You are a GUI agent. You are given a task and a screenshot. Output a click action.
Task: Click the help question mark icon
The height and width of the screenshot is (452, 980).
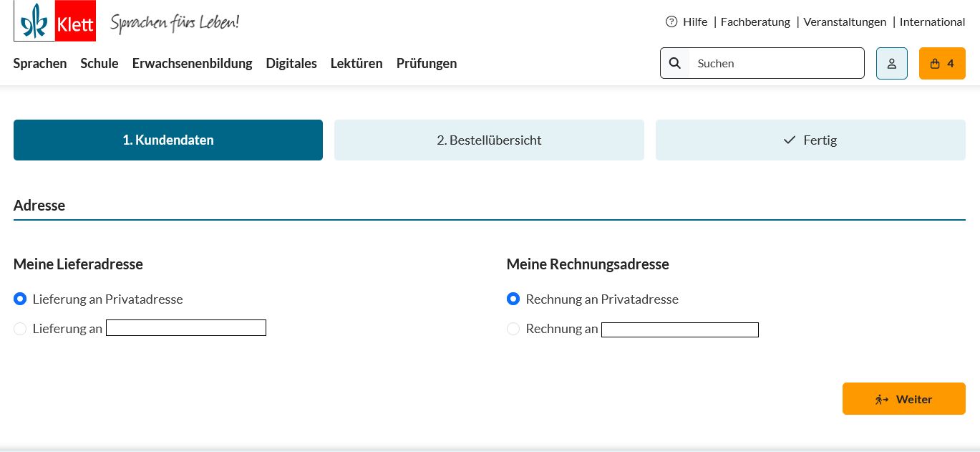(671, 21)
